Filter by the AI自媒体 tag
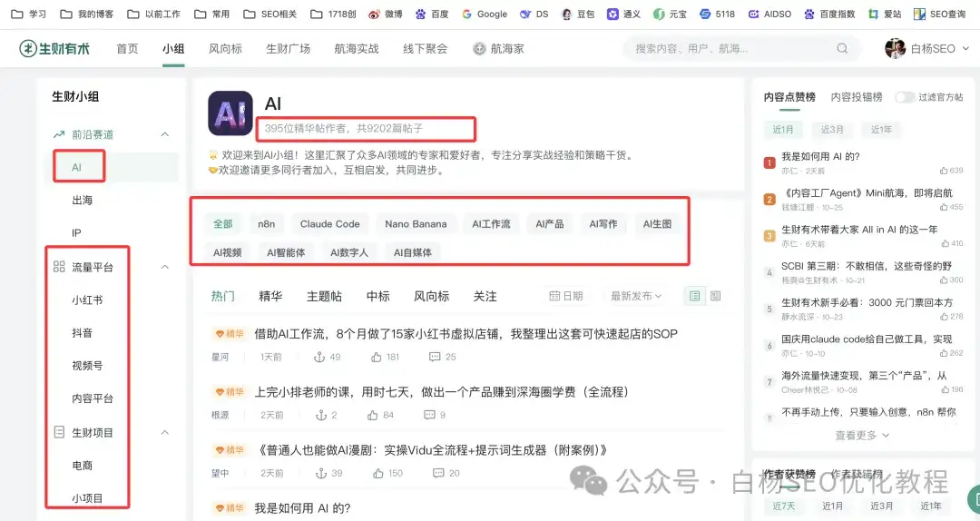 click(x=413, y=252)
